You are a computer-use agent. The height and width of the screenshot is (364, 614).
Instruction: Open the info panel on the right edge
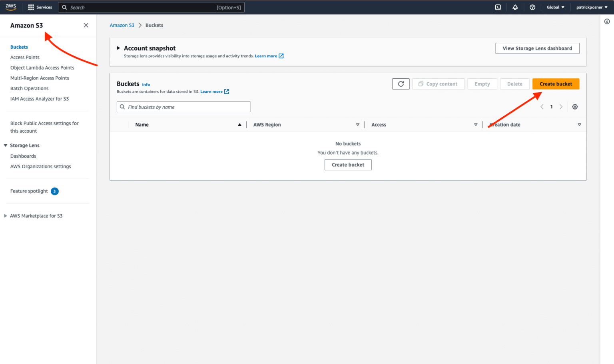tap(607, 21)
